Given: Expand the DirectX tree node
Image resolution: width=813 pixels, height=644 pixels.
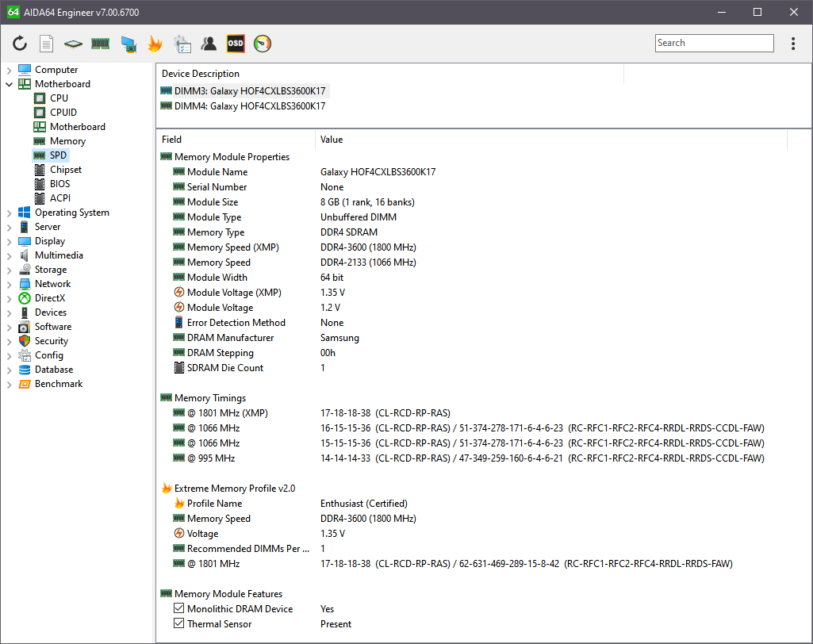Looking at the screenshot, I should [x=9, y=298].
